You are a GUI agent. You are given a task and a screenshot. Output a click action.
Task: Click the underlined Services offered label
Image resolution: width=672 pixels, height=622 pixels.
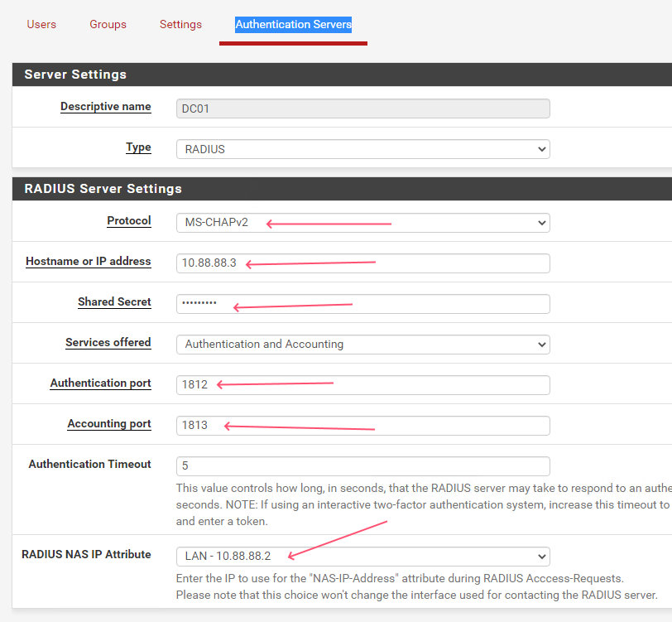tap(108, 342)
